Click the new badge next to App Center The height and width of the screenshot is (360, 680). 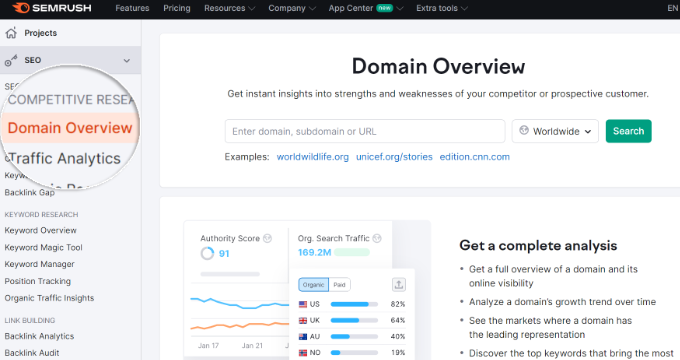tap(384, 8)
